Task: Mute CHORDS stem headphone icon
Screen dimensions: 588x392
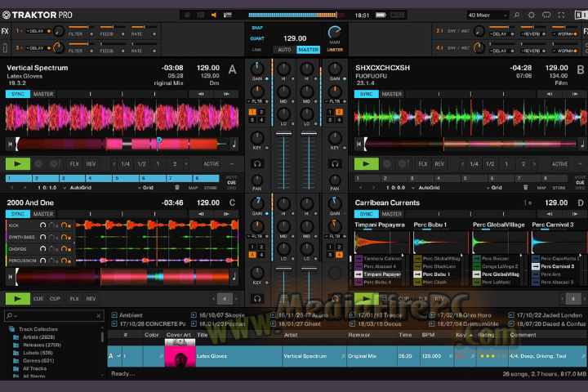Action: (x=42, y=249)
